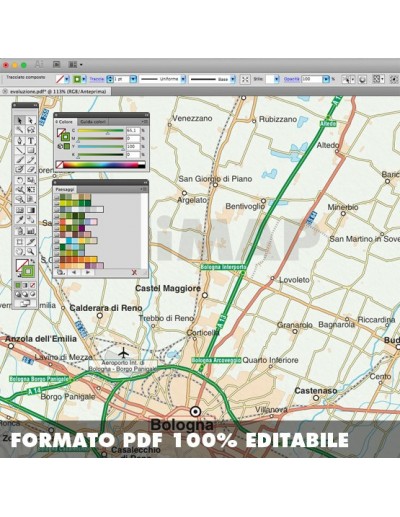Select the Artboard tool
The height and width of the screenshot is (517, 400).
pyautogui.click(x=20, y=241)
